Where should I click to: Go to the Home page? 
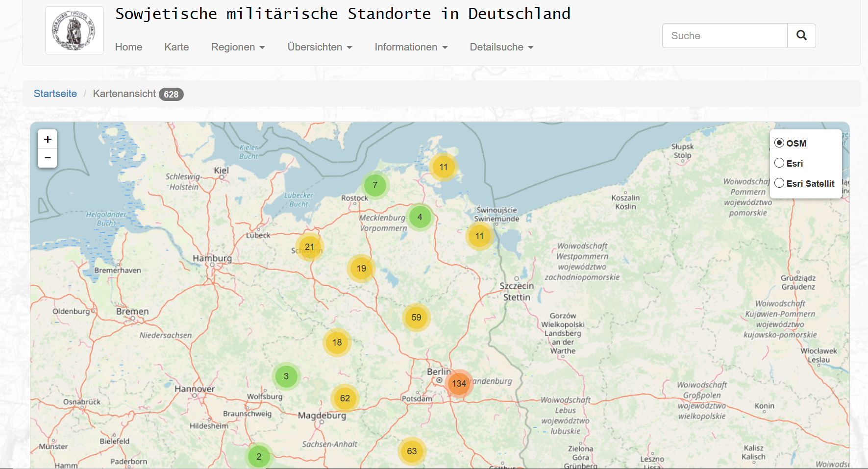click(x=128, y=47)
